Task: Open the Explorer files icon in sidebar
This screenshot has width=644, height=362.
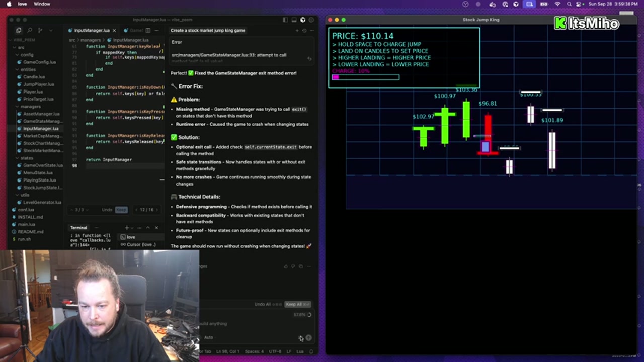Action: tap(19, 30)
